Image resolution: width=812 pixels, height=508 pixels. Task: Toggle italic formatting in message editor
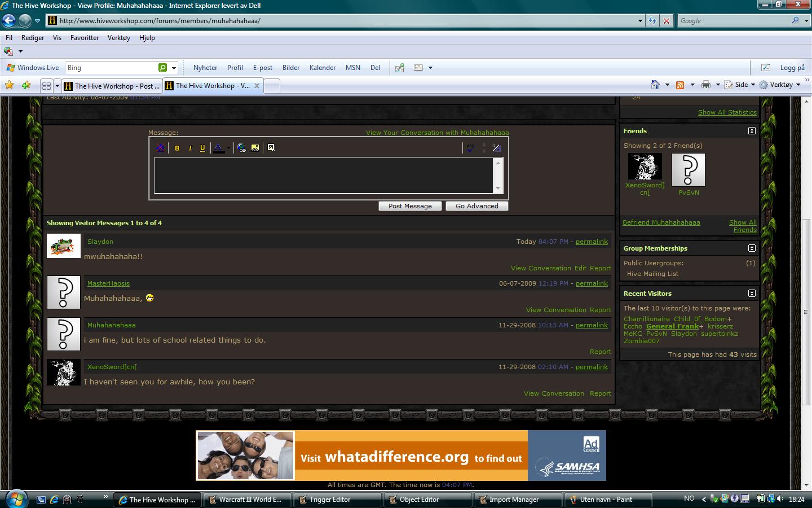click(x=190, y=148)
